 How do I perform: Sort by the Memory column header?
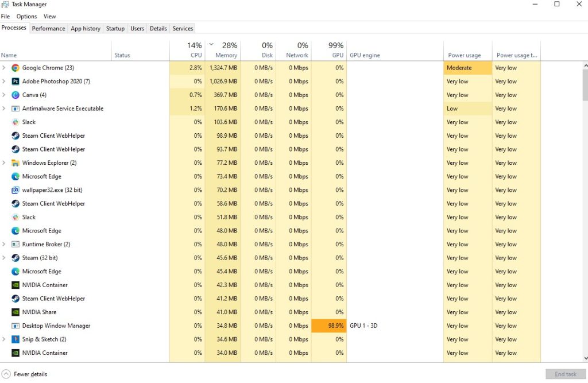tap(223, 51)
